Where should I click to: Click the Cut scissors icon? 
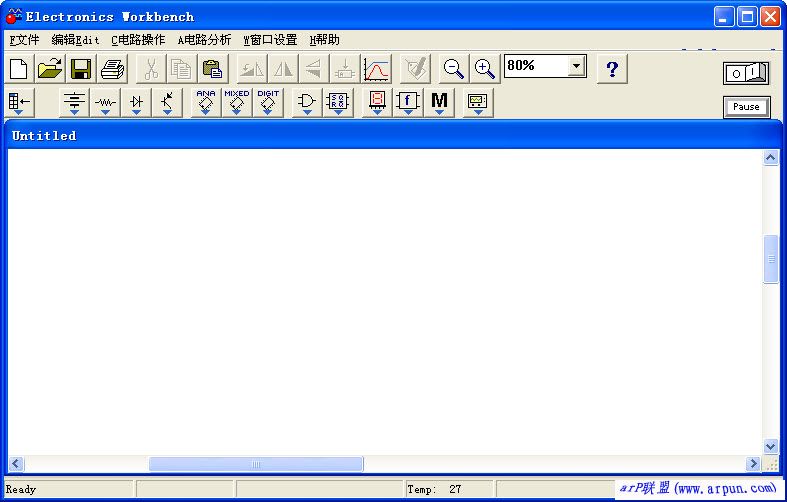(x=151, y=68)
